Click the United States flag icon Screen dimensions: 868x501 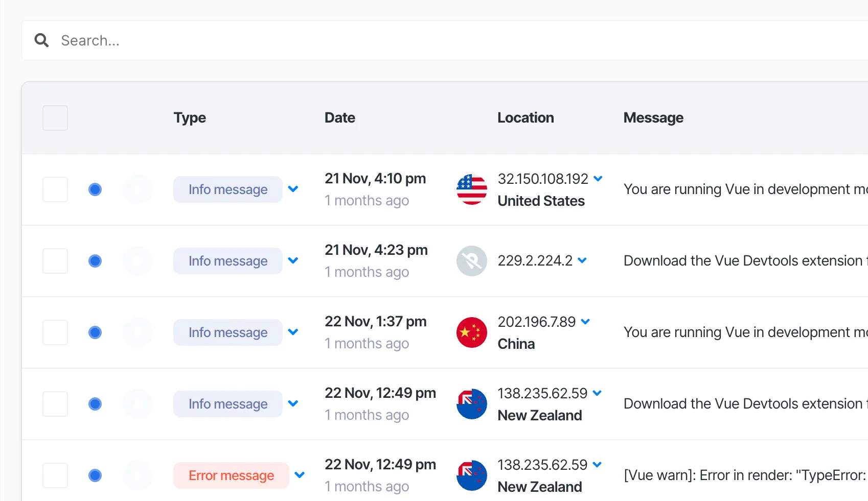point(471,189)
